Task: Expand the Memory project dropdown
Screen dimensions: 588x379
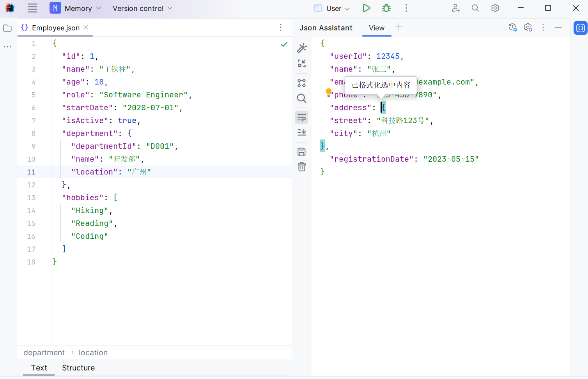Action: tap(76, 8)
